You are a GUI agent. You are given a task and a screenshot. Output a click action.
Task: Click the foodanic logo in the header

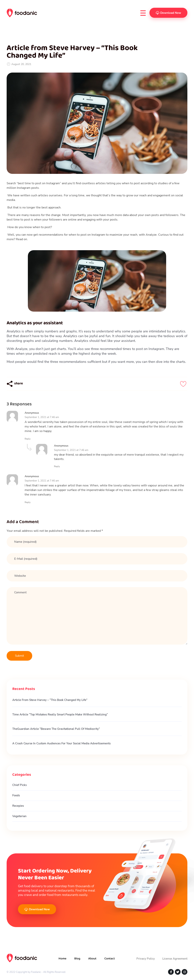click(x=22, y=13)
